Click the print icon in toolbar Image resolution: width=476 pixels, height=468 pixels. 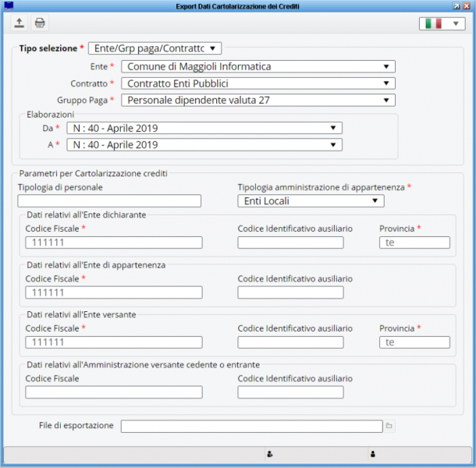(x=40, y=23)
